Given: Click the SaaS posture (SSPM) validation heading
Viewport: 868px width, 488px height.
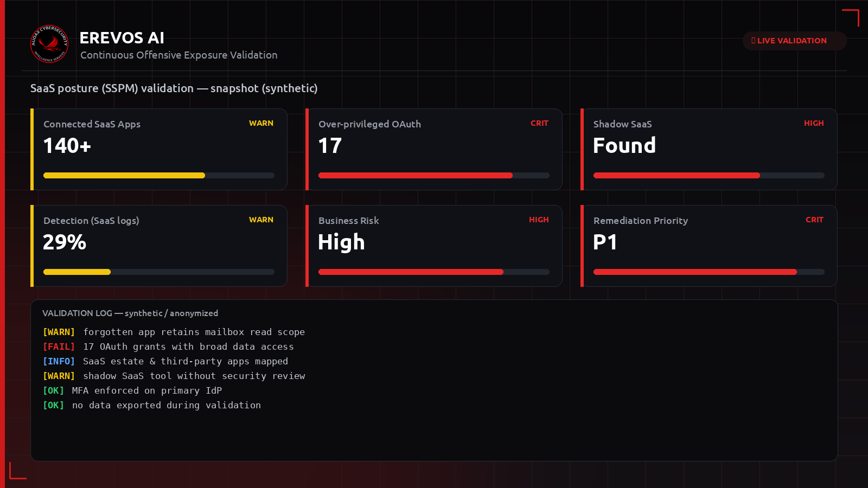Looking at the screenshot, I should coord(174,88).
